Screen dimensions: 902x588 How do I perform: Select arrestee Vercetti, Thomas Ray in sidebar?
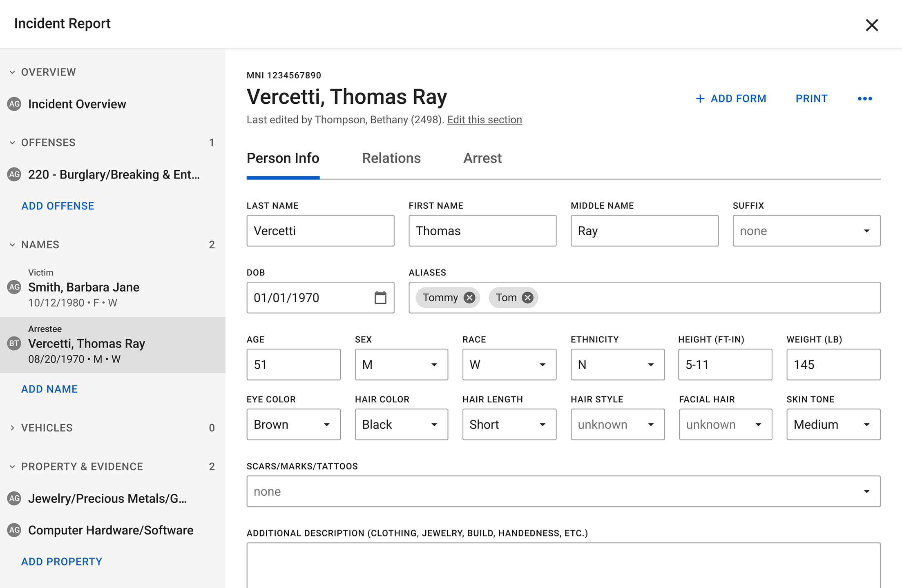113,345
